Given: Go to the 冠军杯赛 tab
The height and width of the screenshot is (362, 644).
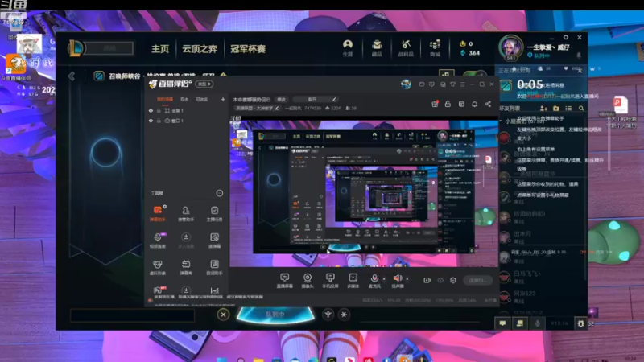Looking at the screenshot, I should (x=248, y=49).
